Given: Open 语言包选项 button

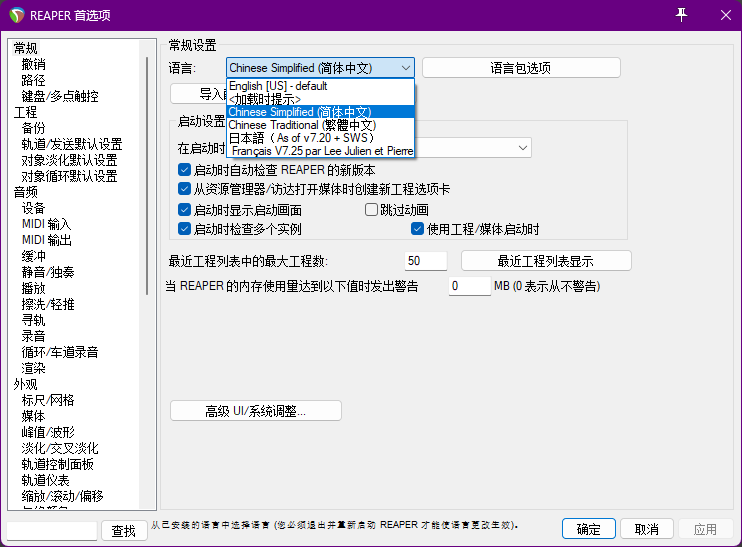Looking at the screenshot, I should 521,68.
